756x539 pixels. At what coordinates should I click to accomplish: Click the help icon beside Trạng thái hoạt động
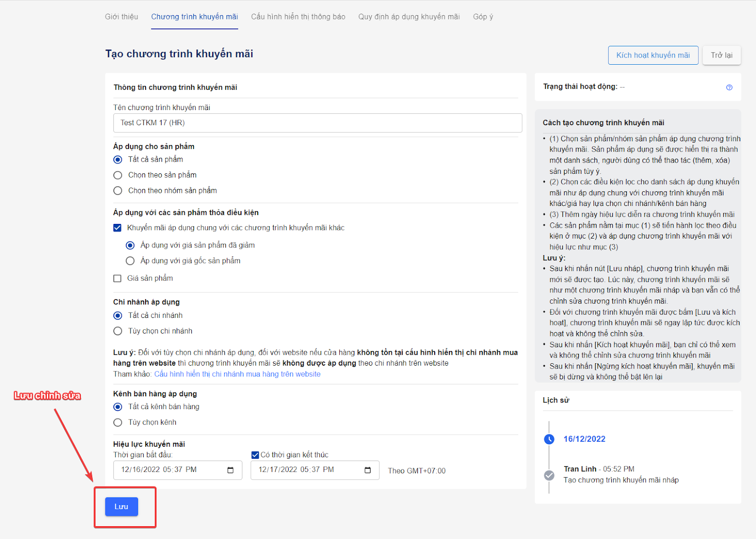pyautogui.click(x=729, y=87)
